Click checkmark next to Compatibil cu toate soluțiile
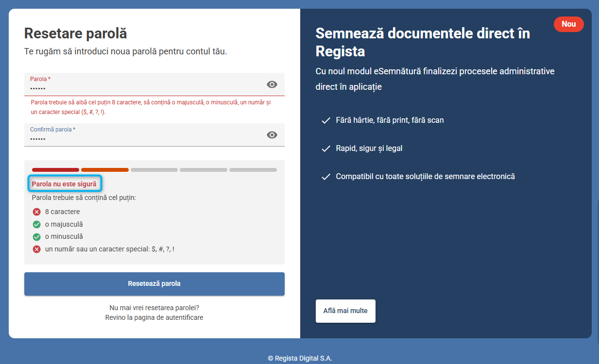This screenshot has width=599, height=364. click(326, 177)
